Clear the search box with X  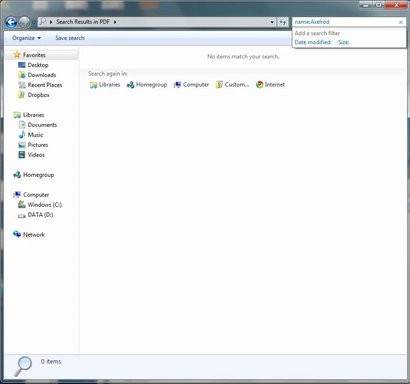point(401,22)
